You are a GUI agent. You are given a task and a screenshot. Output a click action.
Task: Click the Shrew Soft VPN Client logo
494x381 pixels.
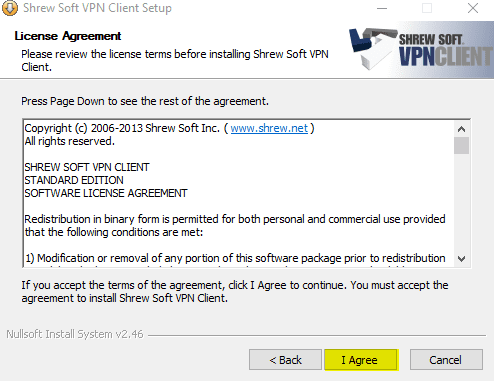(x=421, y=50)
